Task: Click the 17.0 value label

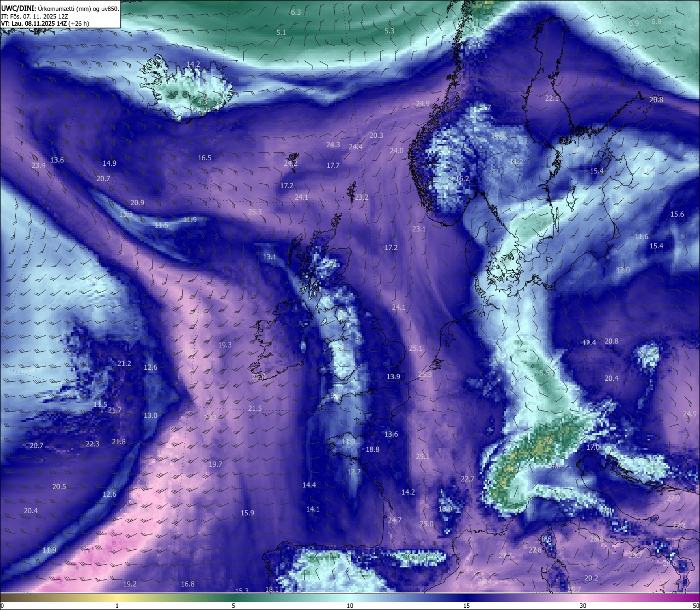Action: pyautogui.click(x=593, y=448)
